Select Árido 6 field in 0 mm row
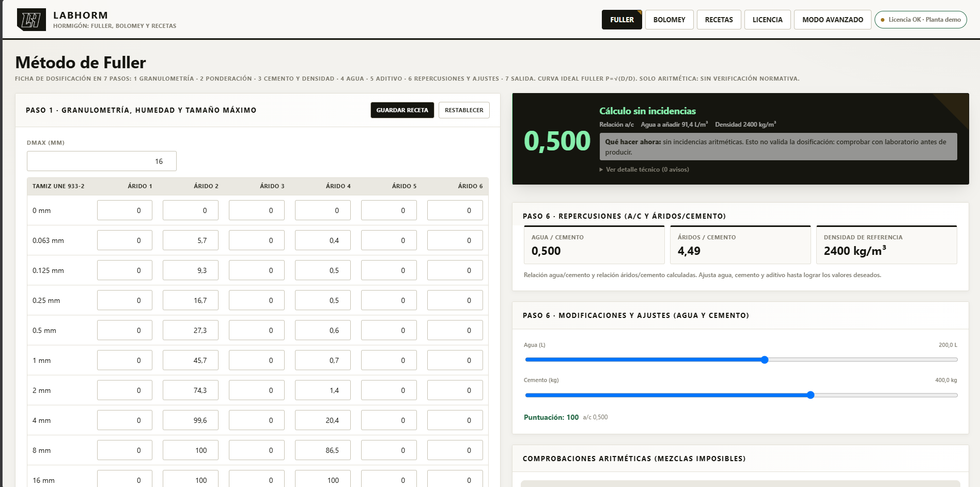 455,210
